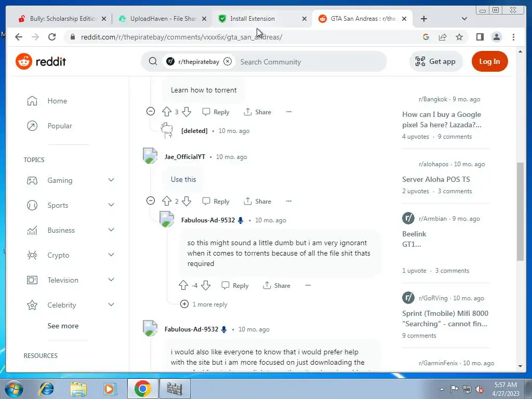Downvote the comment with 3 points
The image size is (532, 399).
187,112
